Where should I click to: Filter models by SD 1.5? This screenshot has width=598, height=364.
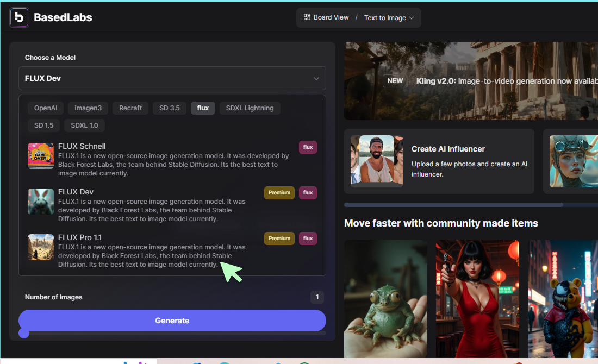[44, 125]
